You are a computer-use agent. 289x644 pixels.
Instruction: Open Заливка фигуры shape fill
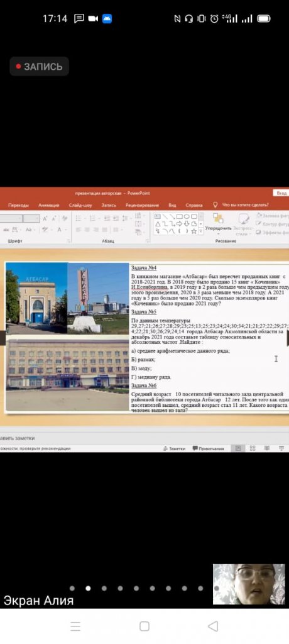tap(272, 216)
